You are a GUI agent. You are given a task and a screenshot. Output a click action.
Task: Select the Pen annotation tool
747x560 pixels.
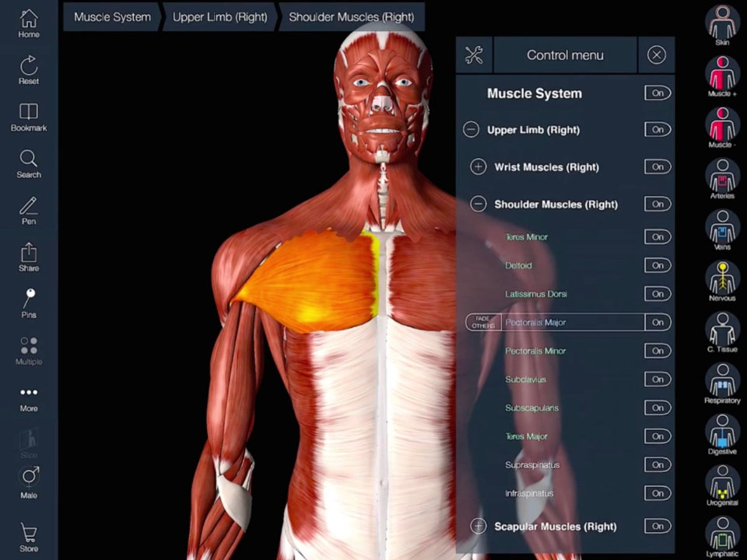coord(29,210)
